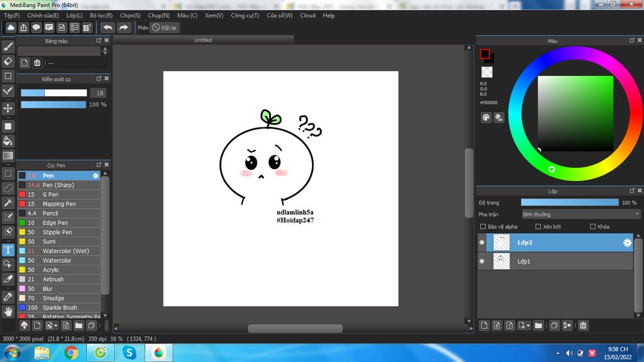Open Lớp2 layer settings gear
The image size is (644, 362).
click(627, 243)
